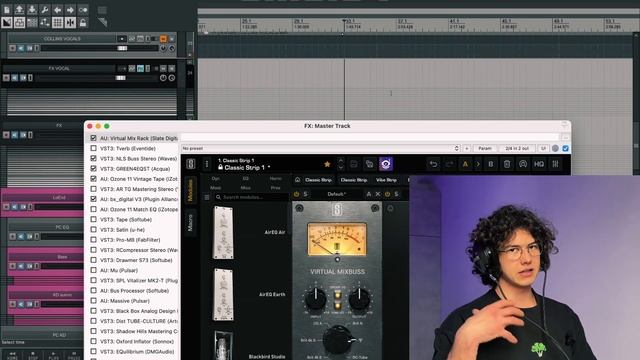Click the UI button in FX window
Screen dimensions: 640x360
click(x=543, y=149)
